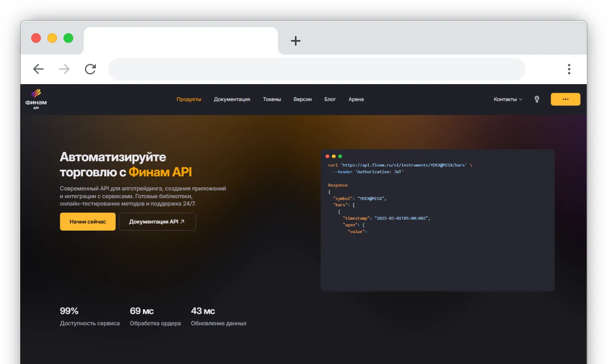Toggle the light bulb theme switch
Viewport: 608px width, 364px height.
click(537, 99)
